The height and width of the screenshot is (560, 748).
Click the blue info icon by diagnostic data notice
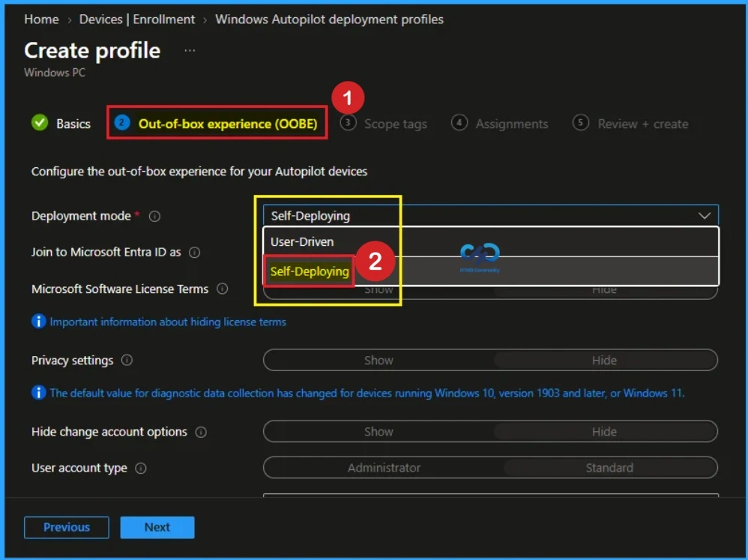[39, 393]
